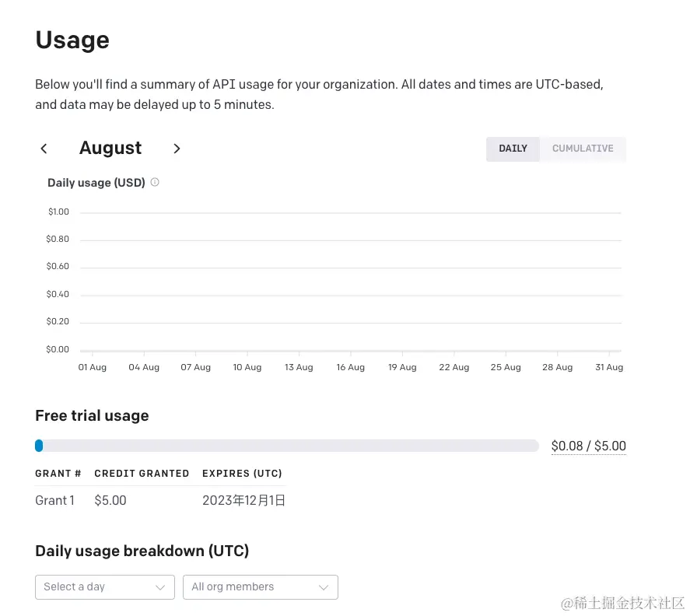Click the Daily usage info icon

[155, 182]
